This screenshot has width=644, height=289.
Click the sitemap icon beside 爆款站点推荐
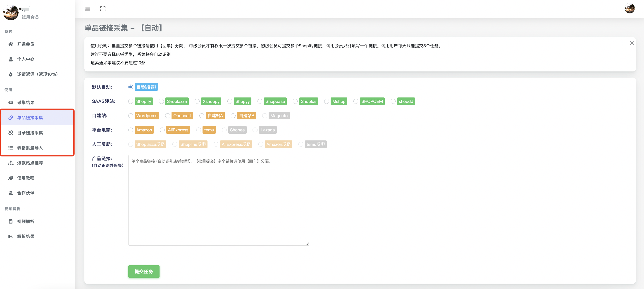tap(10, 163)
